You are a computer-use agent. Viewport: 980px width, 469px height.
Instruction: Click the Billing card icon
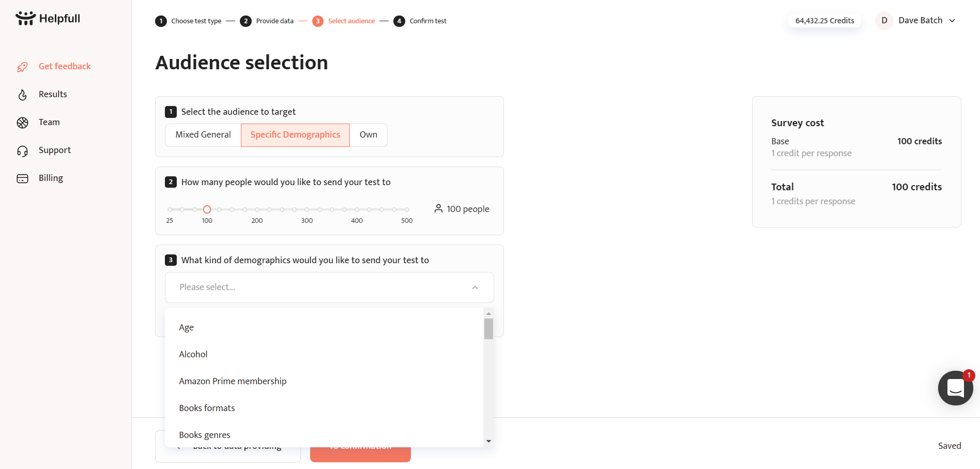point(22,178)
